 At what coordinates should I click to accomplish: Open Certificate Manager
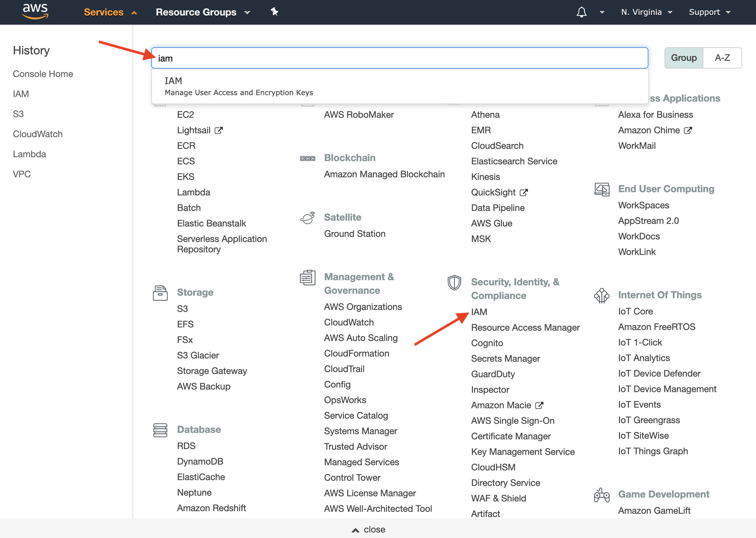[511, 436]
